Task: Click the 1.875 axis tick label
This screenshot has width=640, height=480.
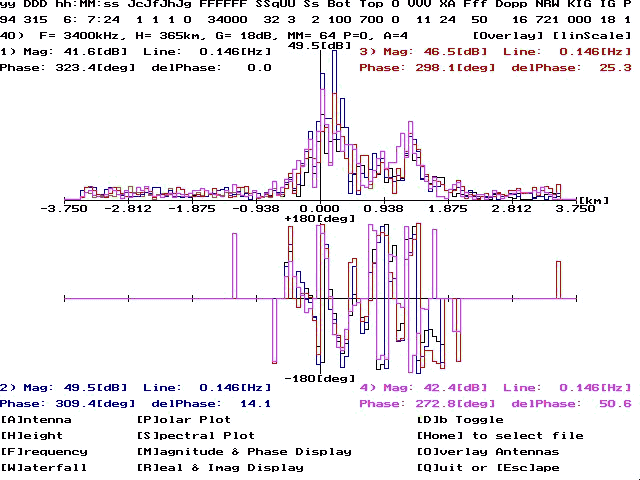Action: (x=448, y=209)
